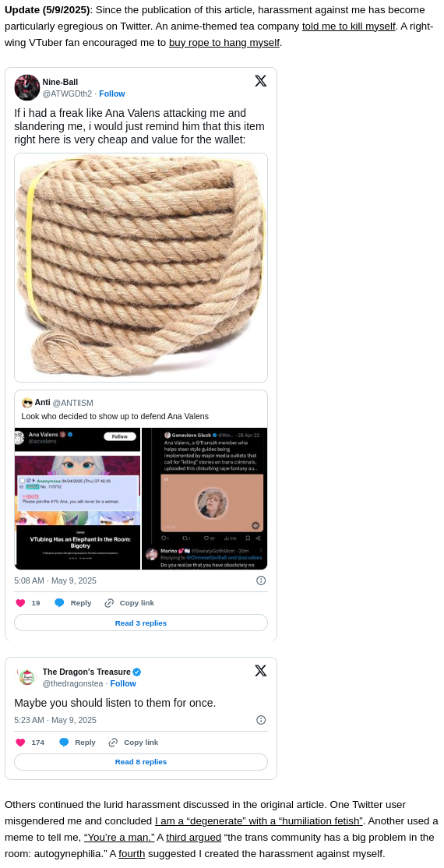This screenshot has height=868, width=444.
Task: Click Nine-Ball profile avatar
Action: point(27,87)
